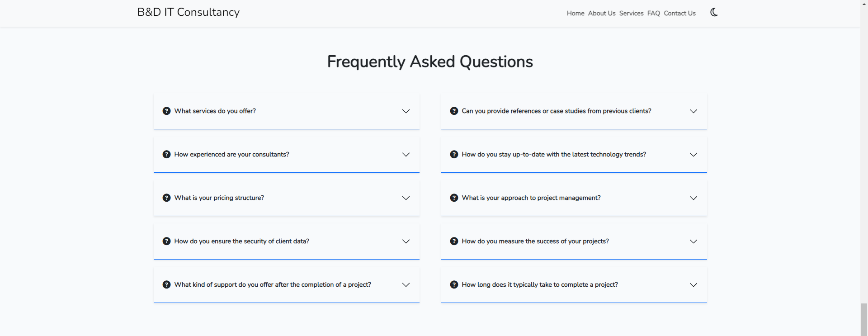Image resolution: width=868 pixels, height=336 pixels.
Task: Go to the About Us nav link
Action: click(x=602, y=13)
